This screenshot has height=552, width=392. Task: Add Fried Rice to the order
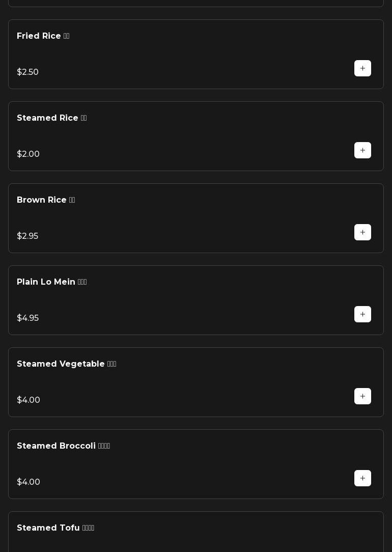[362, 68]
